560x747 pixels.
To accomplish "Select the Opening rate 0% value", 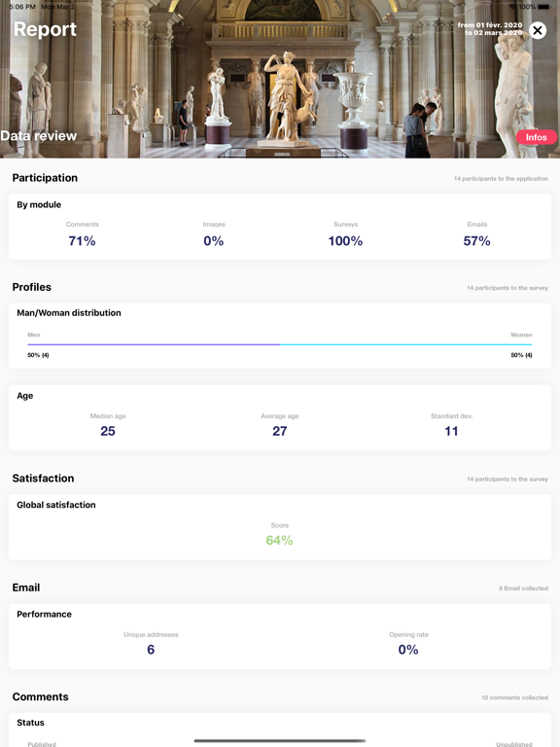I will click(408, 650).
